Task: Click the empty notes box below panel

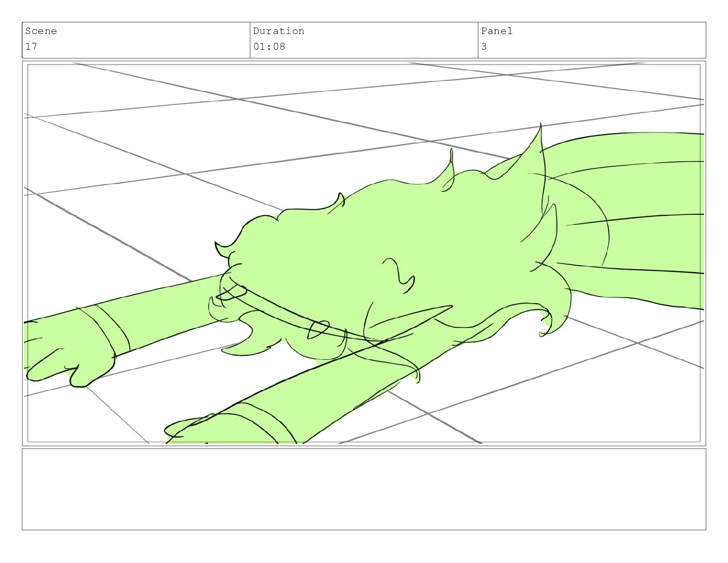Action: pos(364,489)
